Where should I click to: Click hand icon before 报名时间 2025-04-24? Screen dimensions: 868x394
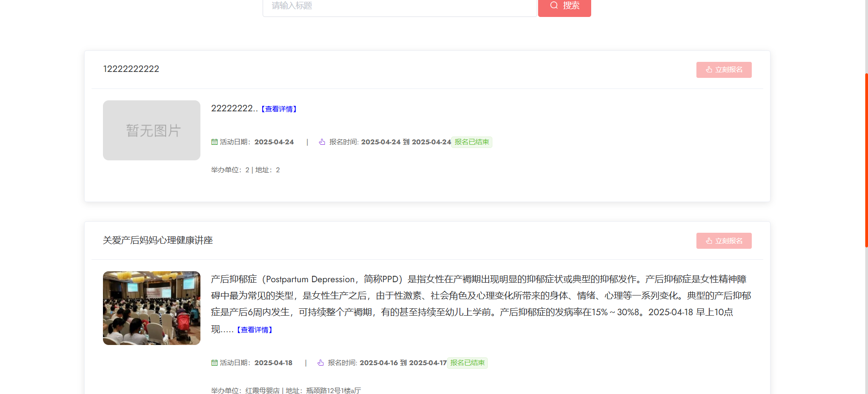(322, 142)
